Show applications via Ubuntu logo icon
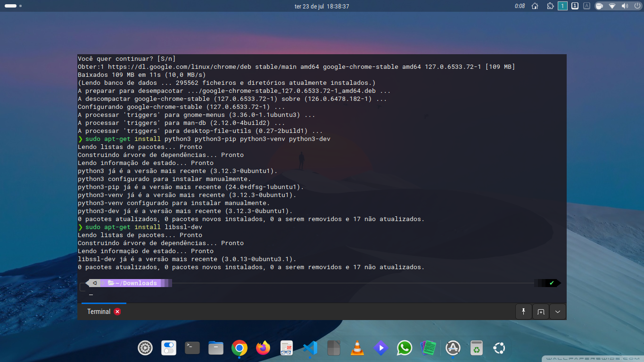This screenshot has width=644, height=362. [x=499, y=348]
